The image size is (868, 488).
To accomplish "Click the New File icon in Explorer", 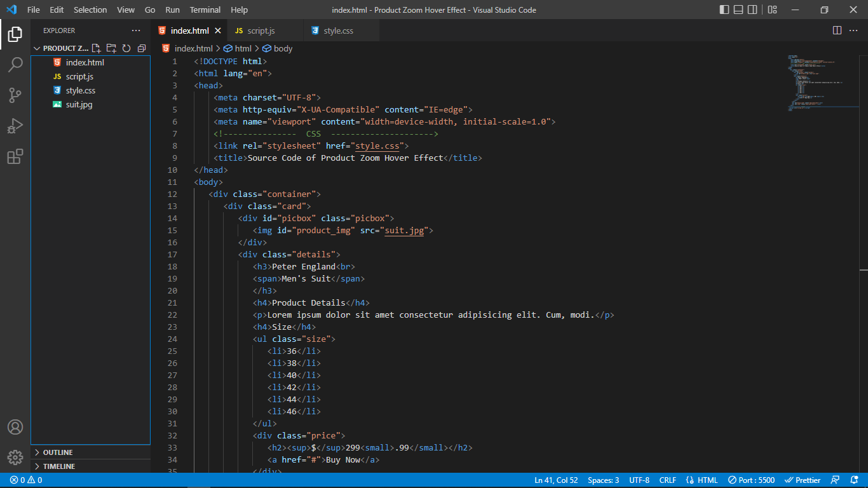I will (96, 48).
